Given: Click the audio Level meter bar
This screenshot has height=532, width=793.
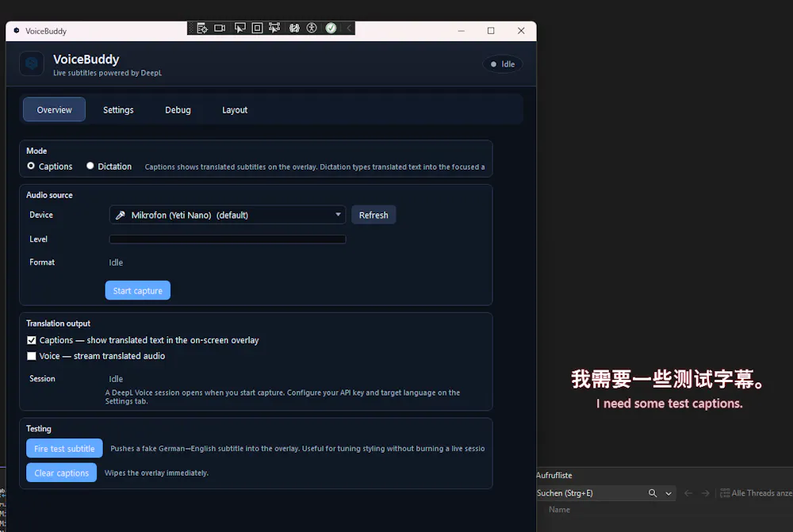Looking at the screenshot, I should point(228,239).
